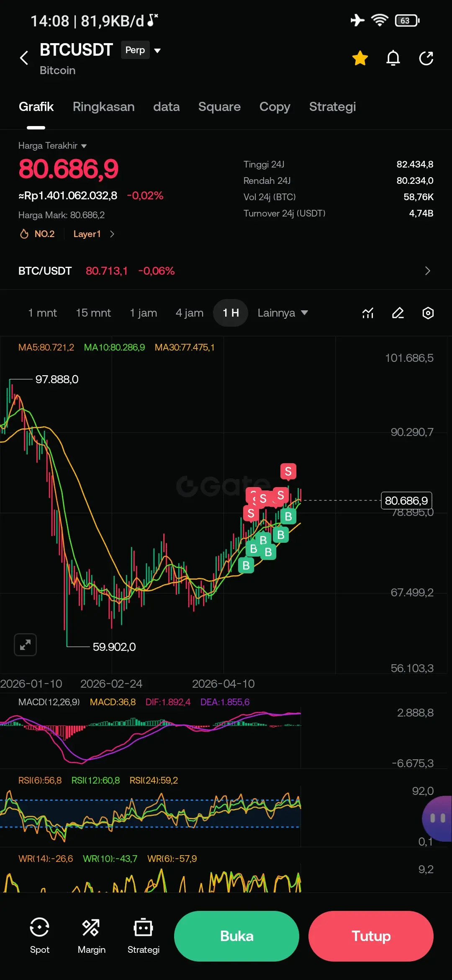Go to Margin trading icon

[x=91, y=936]
